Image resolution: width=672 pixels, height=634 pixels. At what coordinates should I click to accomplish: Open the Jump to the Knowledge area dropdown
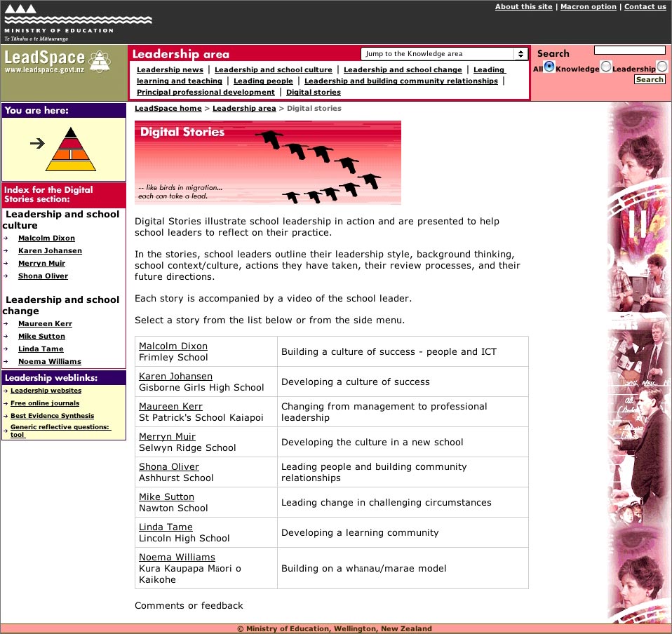[x=444, y=53]
